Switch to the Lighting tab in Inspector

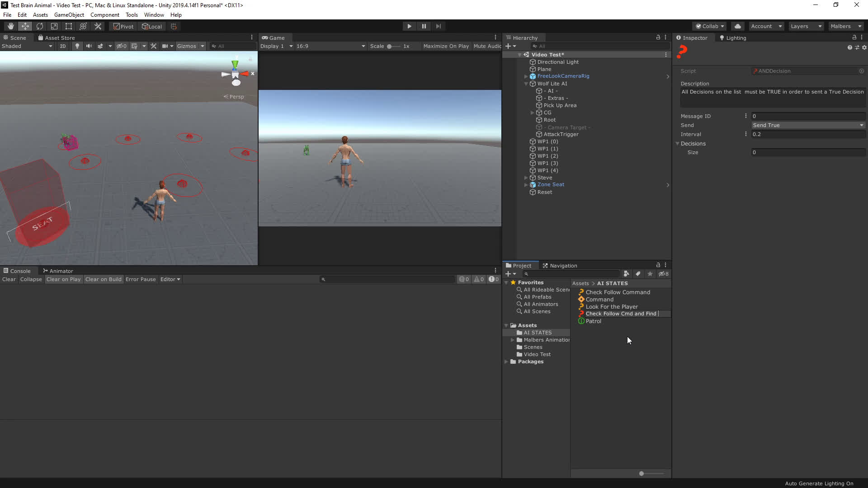[x=732, y=38]
